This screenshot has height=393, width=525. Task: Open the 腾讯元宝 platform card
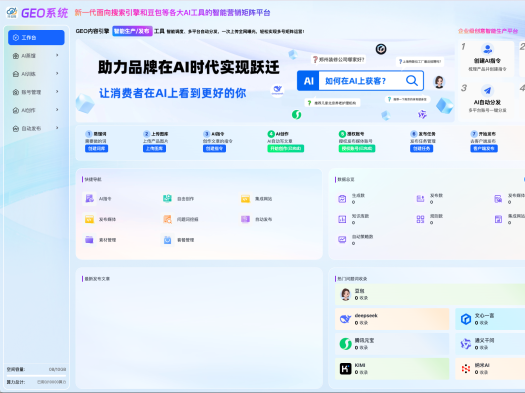pos(392,344)
